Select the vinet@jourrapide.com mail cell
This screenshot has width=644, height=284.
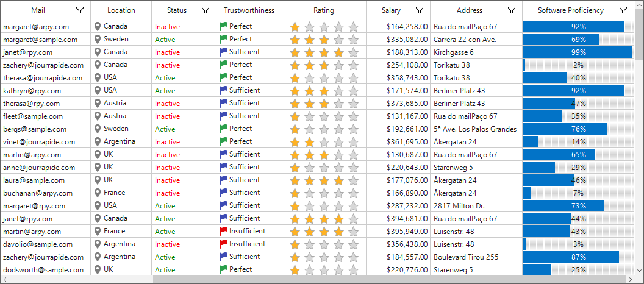46,141
